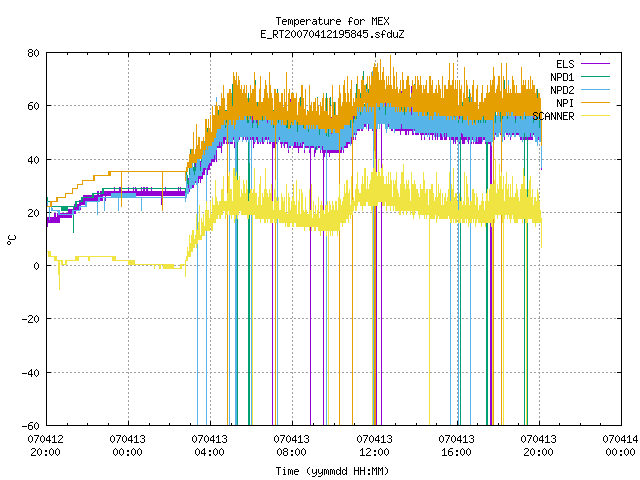The width and height of the screenshot is (640, 480).
Task: Click the light blue NPD2 legend line sample
Action: (x=595, y=90)
